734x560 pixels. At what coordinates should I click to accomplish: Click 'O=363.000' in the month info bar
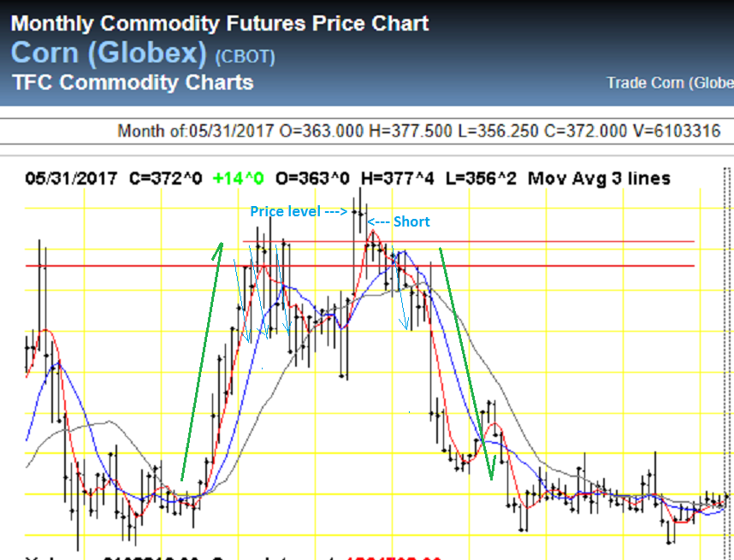tap(321, 131)
